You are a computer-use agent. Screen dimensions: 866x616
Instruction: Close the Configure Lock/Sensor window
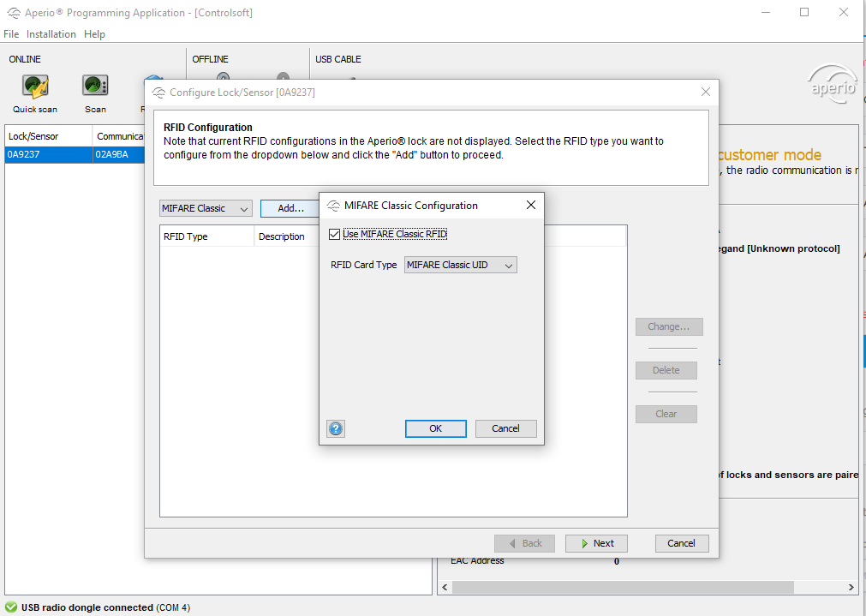(x=705, y=92)
